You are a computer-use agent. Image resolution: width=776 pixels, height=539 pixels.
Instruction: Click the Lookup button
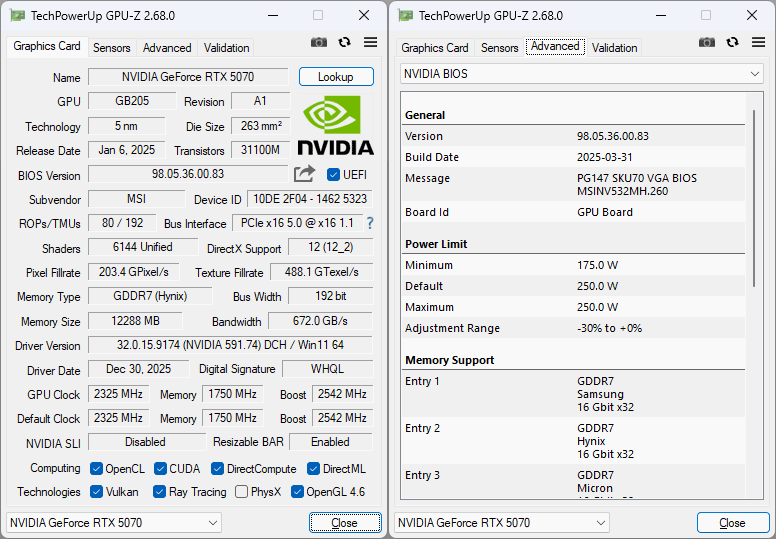tap(336, 77)
